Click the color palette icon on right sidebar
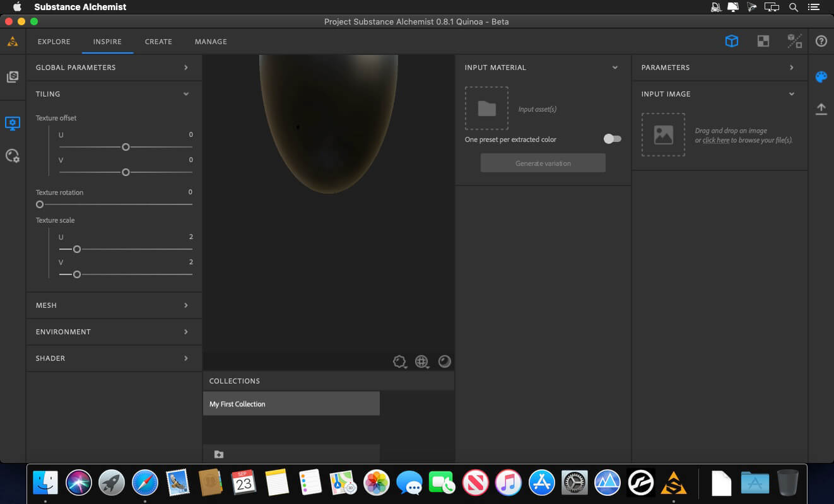Image resolution: width=834 pixels, height=504 pixels. click(x=821, y=77)
